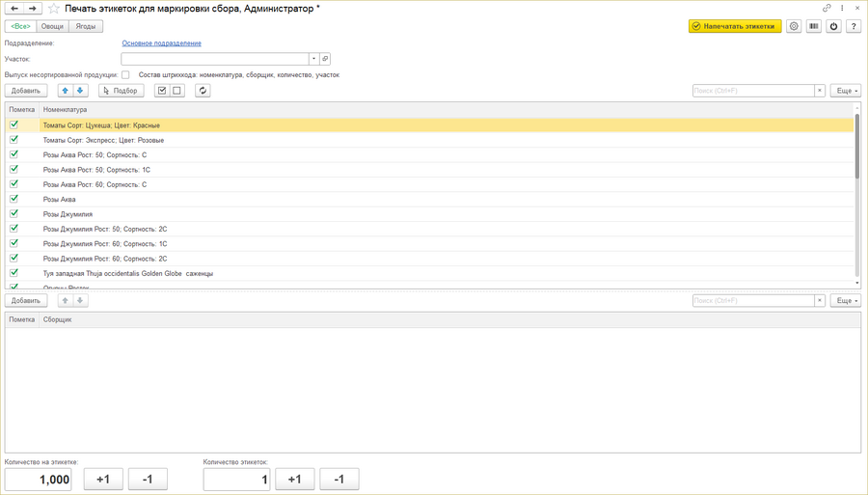Screen dimensions: 868x495
Task: Click Пометка header in nomenclature table
Action: 21,110
